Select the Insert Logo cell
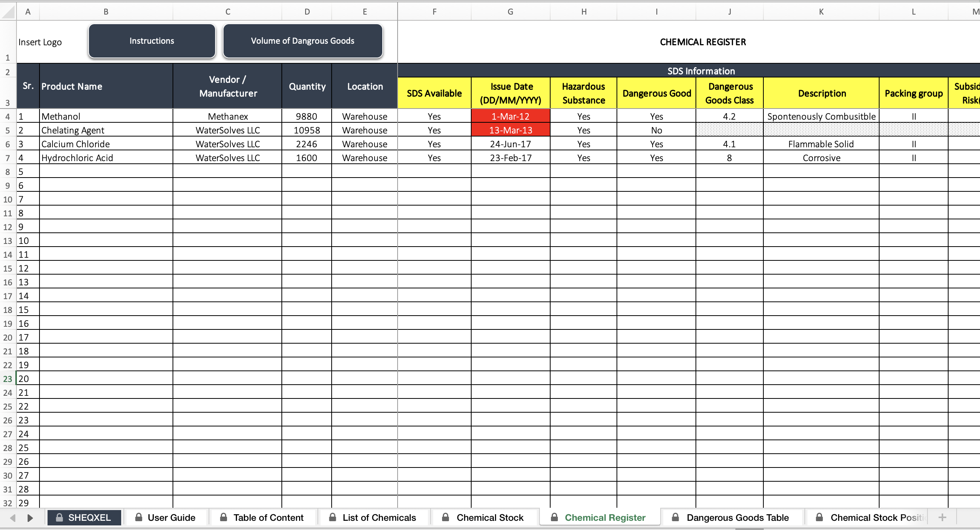The width and height of the screenshot is (980, 530). point(40,42)
